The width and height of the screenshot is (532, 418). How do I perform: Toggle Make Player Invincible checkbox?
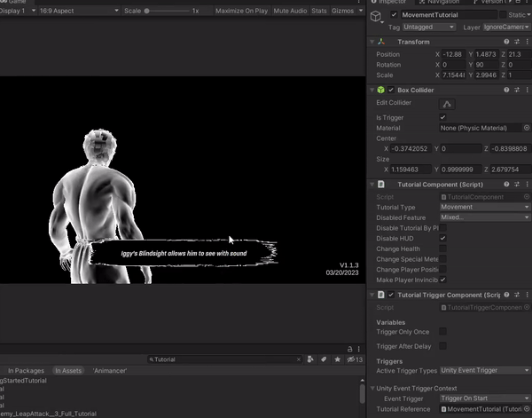tap(442, 280)
